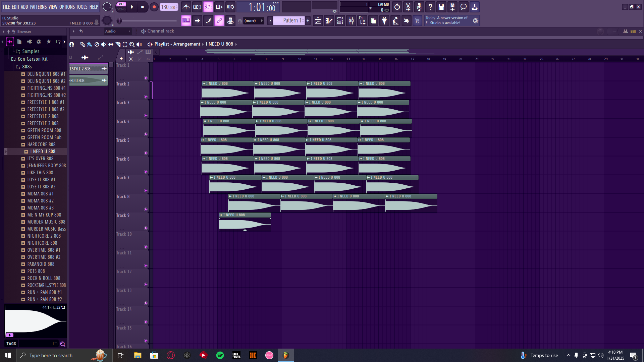The width and height of the screenshot is (644, 362).
Task: Select the Paint brush tool in Playlist
Action: point(90,44)
